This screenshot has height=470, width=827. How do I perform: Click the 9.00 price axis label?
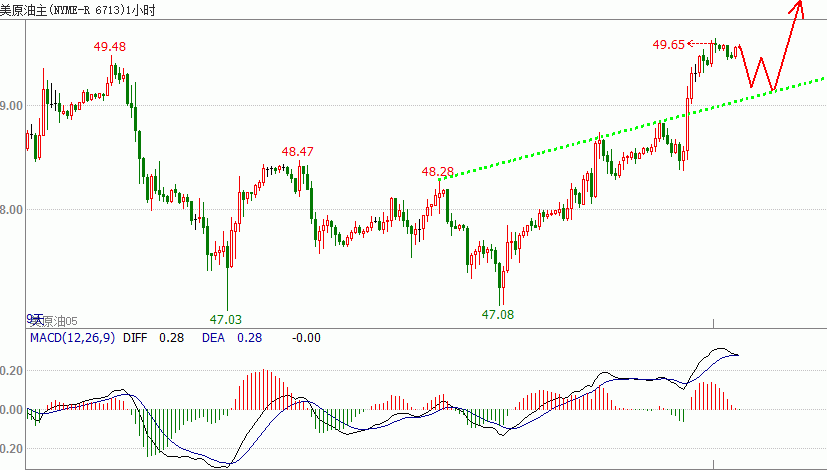[12, 106]
